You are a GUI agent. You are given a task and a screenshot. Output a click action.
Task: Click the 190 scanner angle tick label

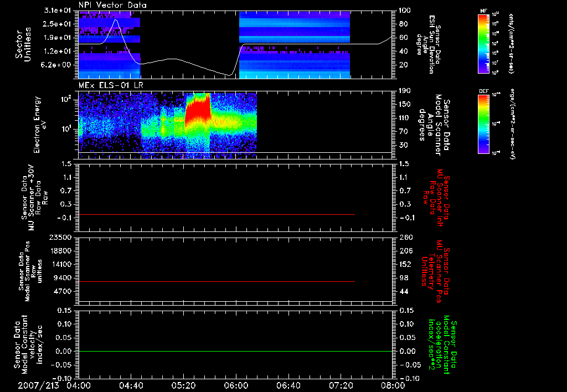405,90
